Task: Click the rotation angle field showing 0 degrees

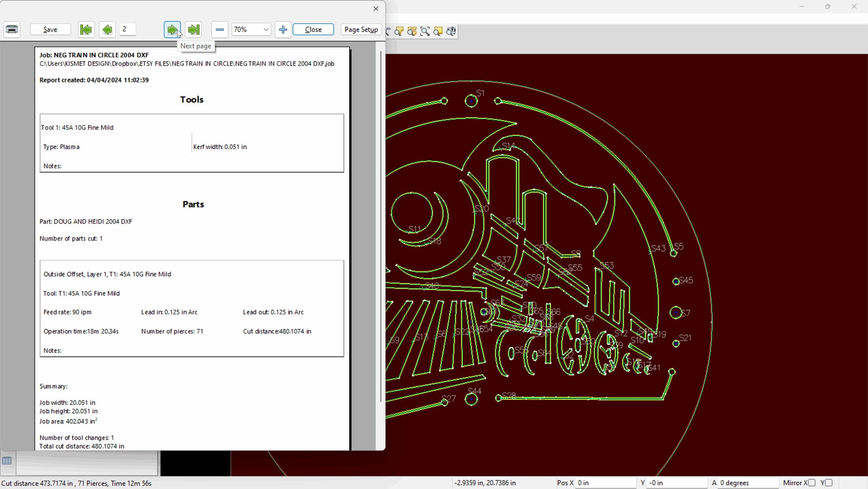Action: tap(748, 483)
